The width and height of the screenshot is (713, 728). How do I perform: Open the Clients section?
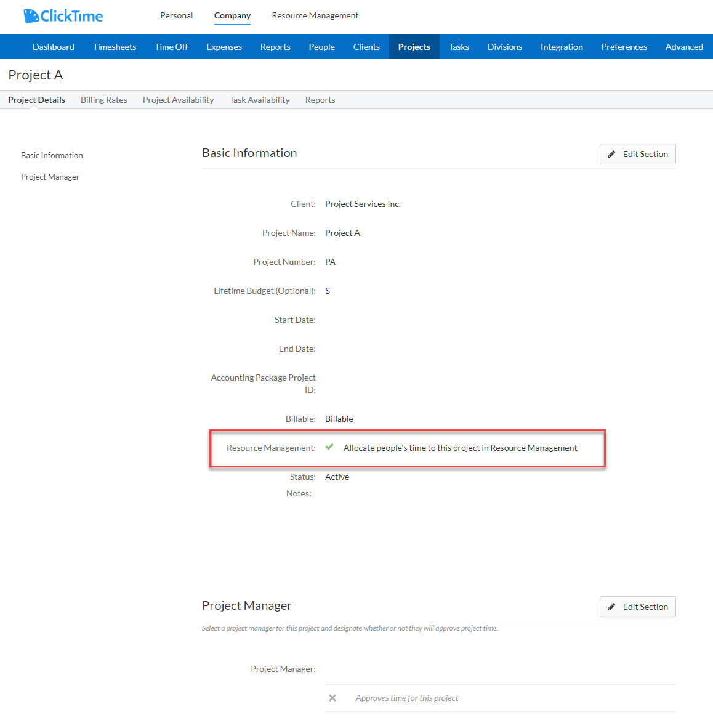tap(366, 46)
